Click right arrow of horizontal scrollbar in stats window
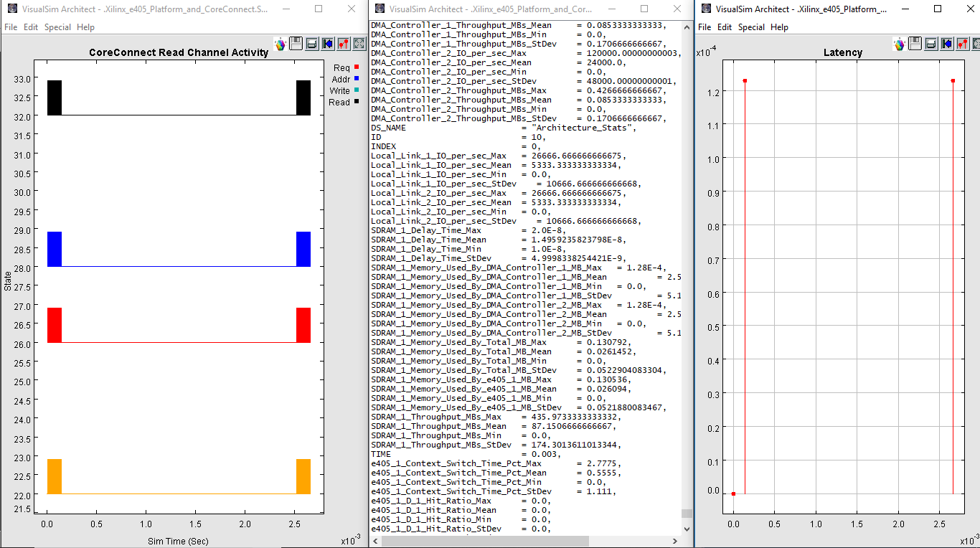The image size is (980, 548). [675, 542]
